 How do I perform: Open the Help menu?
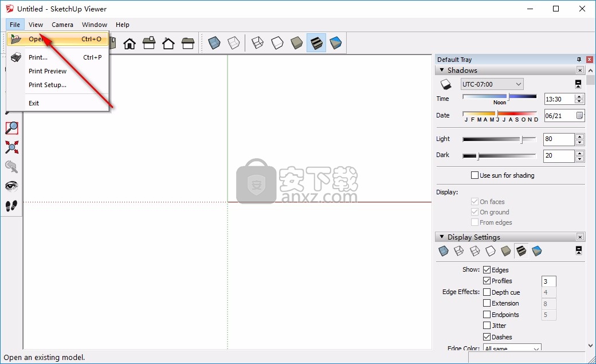[x=123, y=25]
